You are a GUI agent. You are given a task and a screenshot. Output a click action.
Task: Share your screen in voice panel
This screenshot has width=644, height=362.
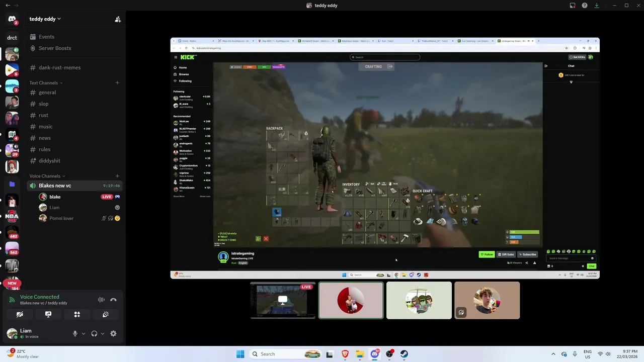point(48,314)
